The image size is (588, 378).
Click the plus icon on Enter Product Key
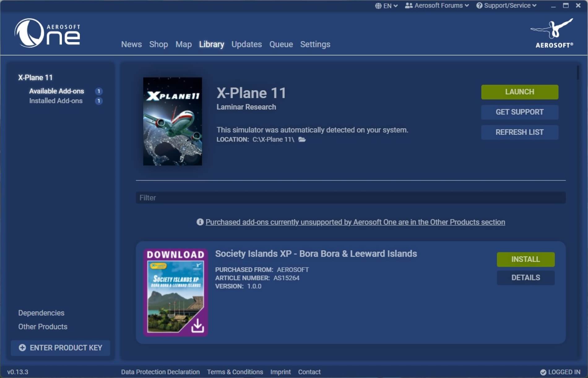[x=22, y=348]
